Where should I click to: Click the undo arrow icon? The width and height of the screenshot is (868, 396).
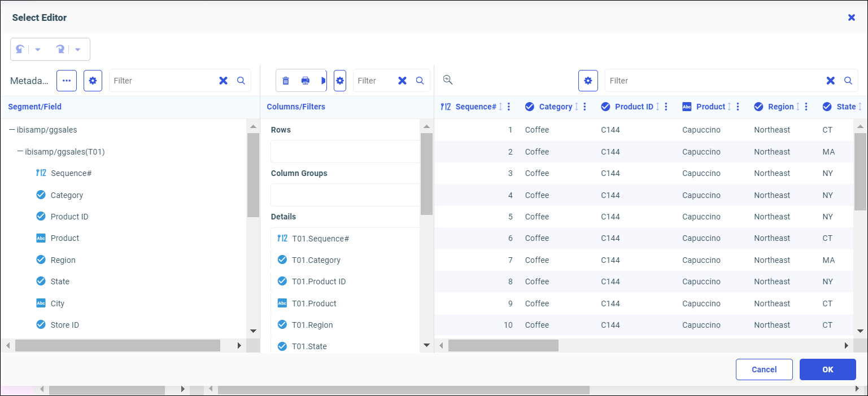point(20,50)
